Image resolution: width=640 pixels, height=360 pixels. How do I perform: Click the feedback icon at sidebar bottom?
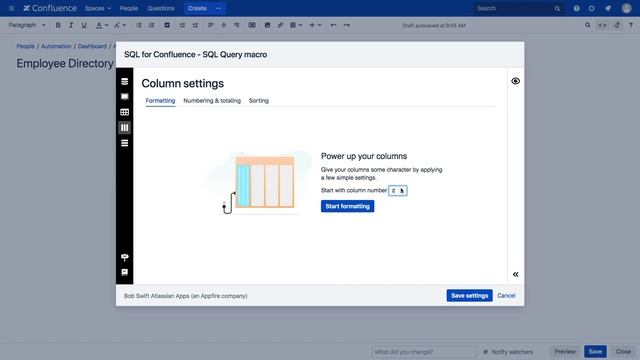[124, 272]
